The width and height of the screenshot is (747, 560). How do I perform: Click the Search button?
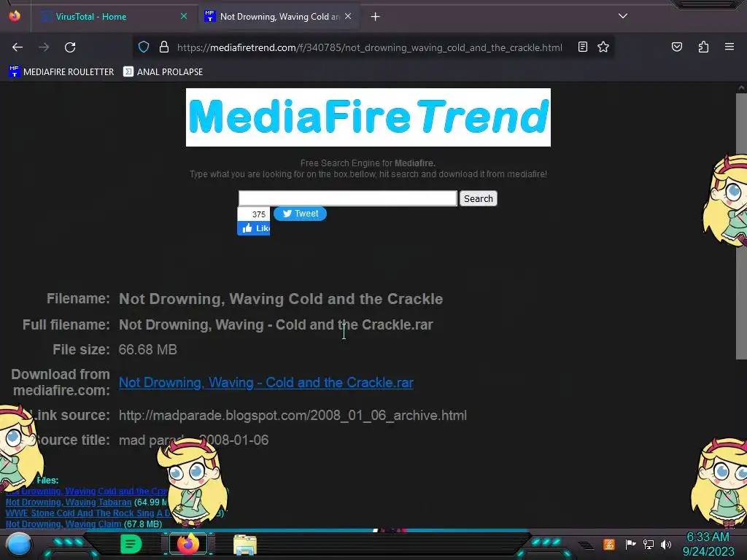(479, 198)
